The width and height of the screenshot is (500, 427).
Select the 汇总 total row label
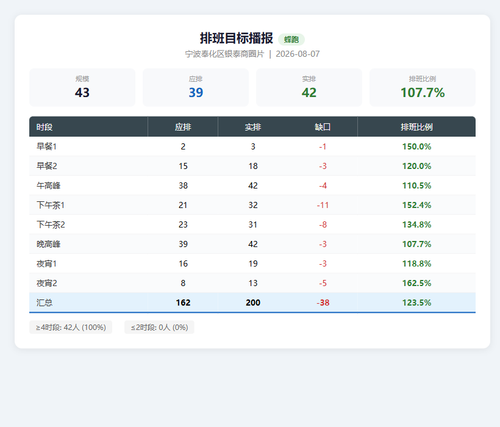click(44, 303)
